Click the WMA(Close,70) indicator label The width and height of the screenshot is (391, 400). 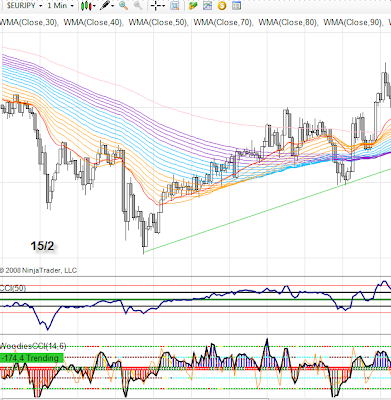pyautogui.click(x=223, y=22)
